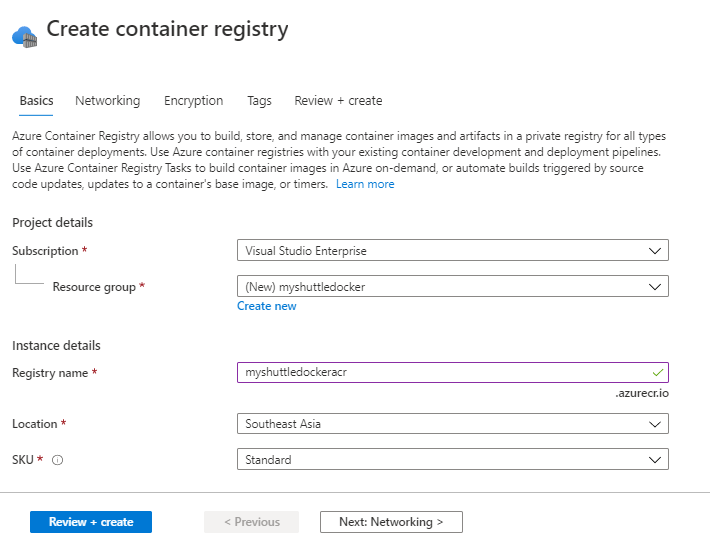Screen dimensions: 710x549
Task: Open the Subscription dropdown
Action: 453,250
